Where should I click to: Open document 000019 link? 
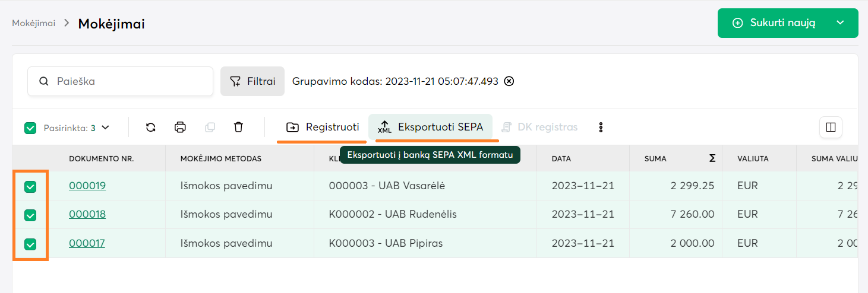pyautogui.click(x=87, y=186)
